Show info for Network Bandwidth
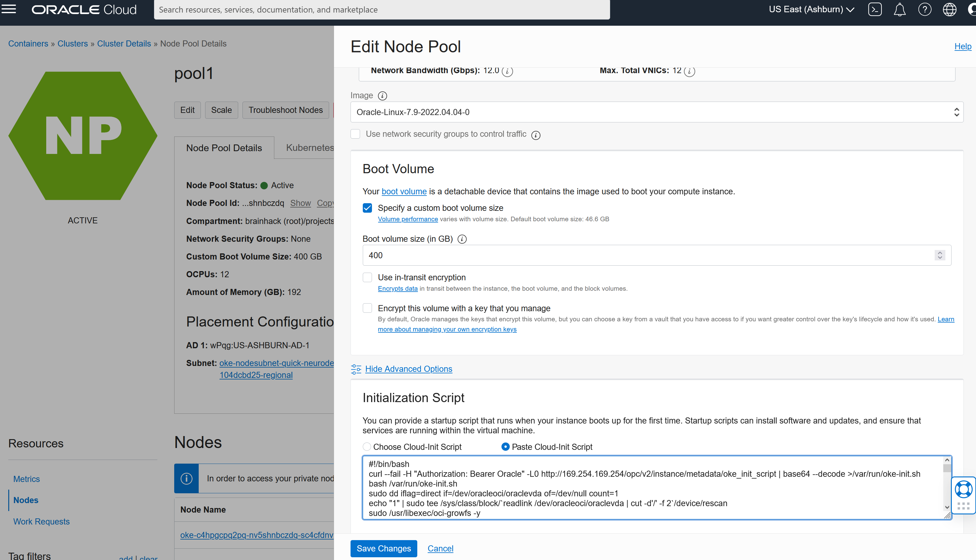This screenshot has width=976, height=560. pos(507,72)
